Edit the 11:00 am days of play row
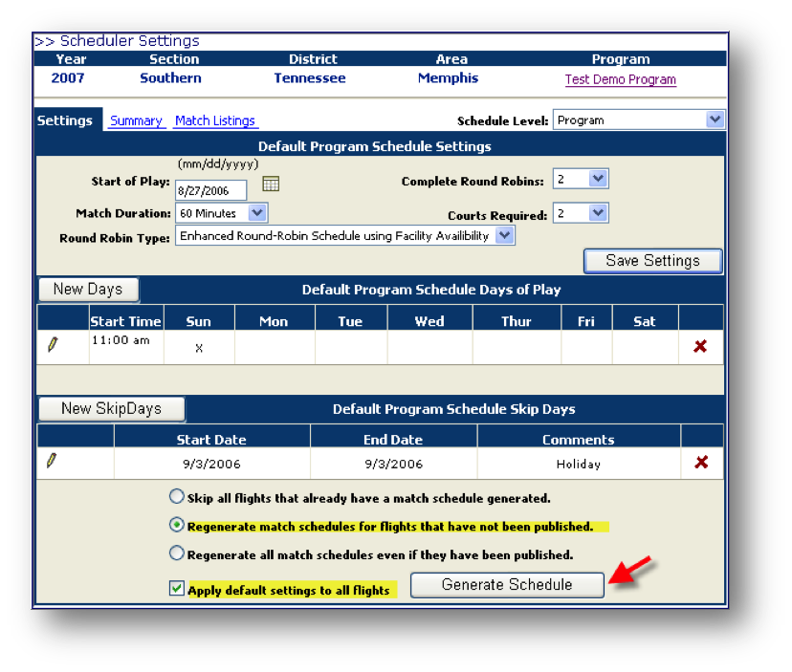This screenshot has width=792, height=672. pyautogui.click(x=52, y=344)
